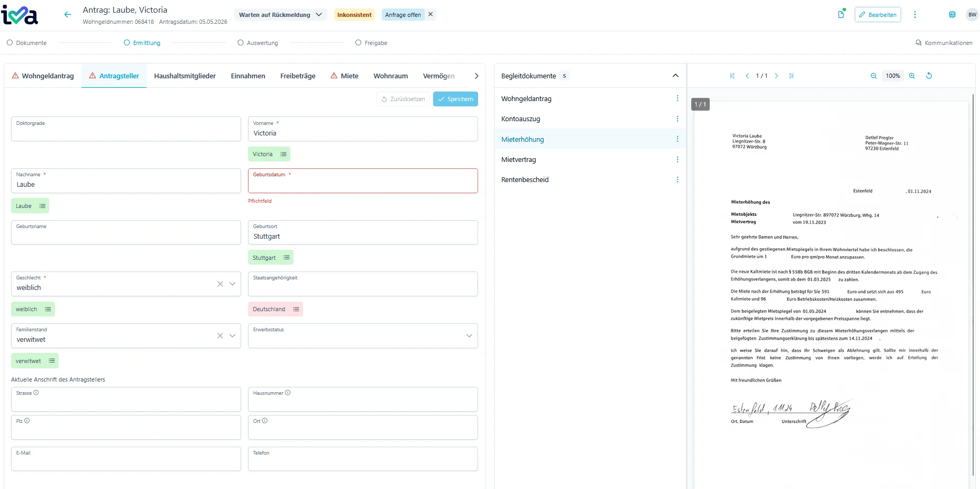This screenshot has height=489, width=980.
Task: Open options menu for Kontoauszug document
Action: pos(677,119)
